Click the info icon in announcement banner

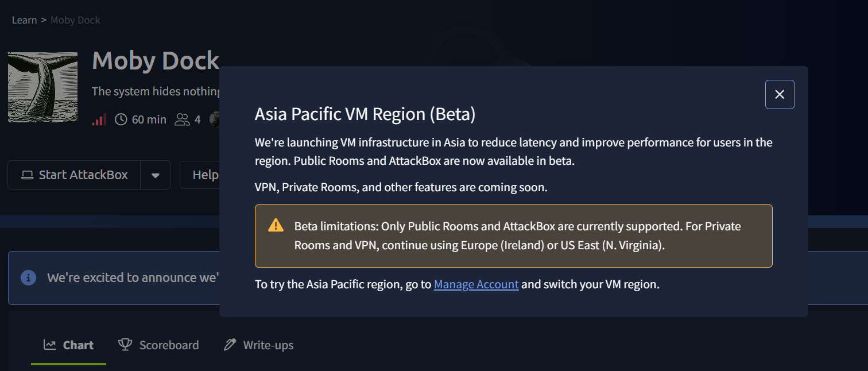[29, 278]
